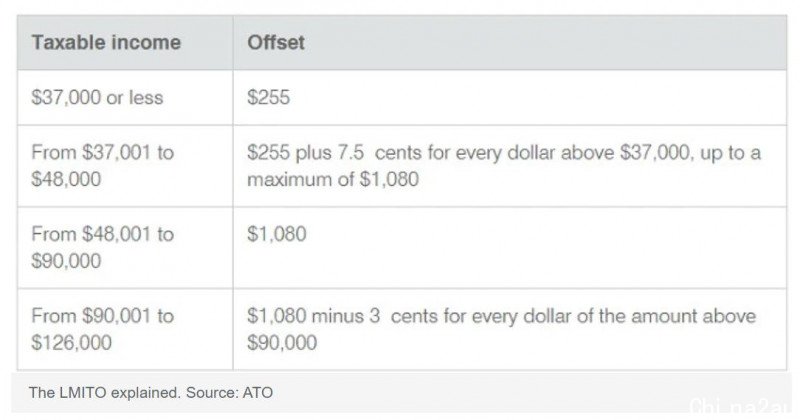Select the '$37,000 or less' cell
The width and height of the screenshot is (800, 420).
125,97
